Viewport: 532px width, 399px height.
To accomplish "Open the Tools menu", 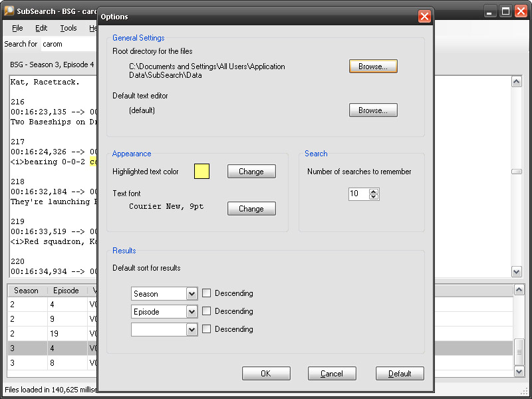I will click(68, 28).
